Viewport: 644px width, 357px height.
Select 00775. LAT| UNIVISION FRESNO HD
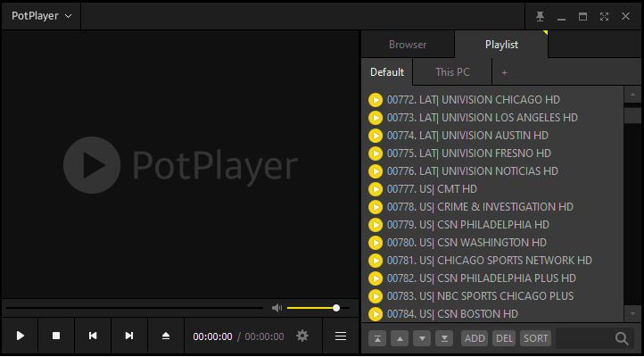(468, 154)
